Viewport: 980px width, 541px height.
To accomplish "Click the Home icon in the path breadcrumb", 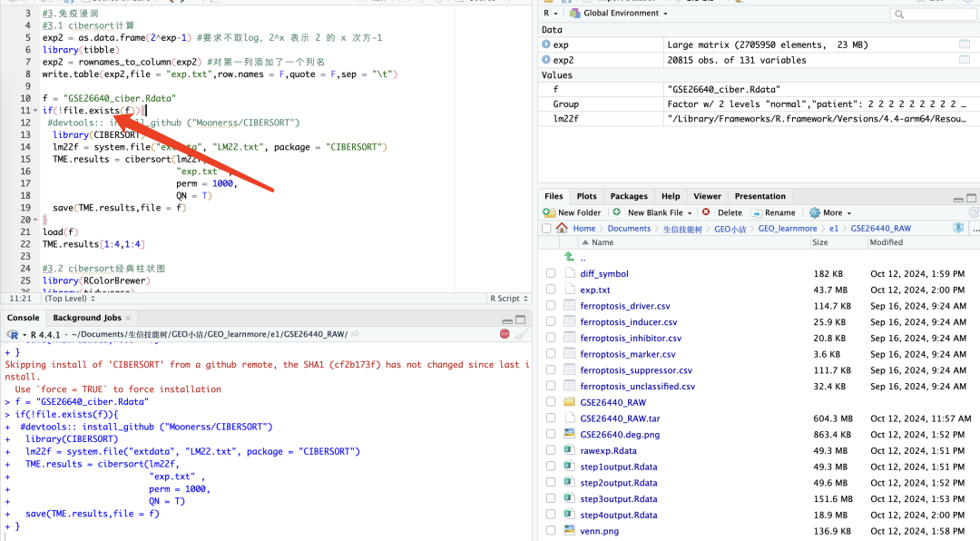I will [562, 228].
